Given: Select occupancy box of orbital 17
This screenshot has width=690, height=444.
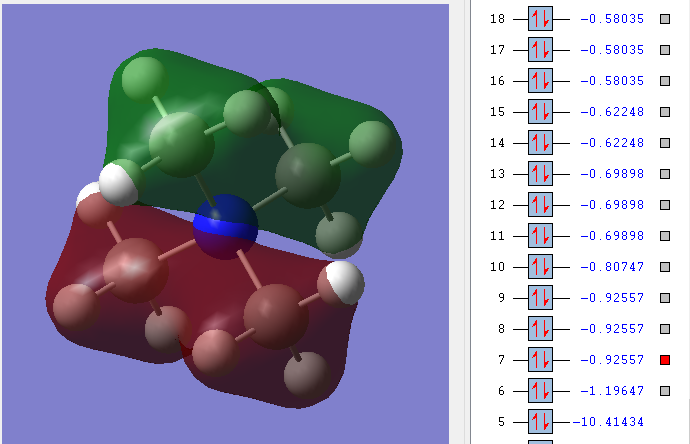Looking at the screenshot, I should click(540, 50).
